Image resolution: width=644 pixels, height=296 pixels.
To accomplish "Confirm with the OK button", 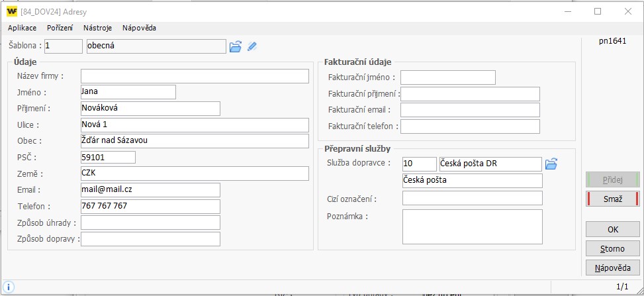I will click(613, 229).
